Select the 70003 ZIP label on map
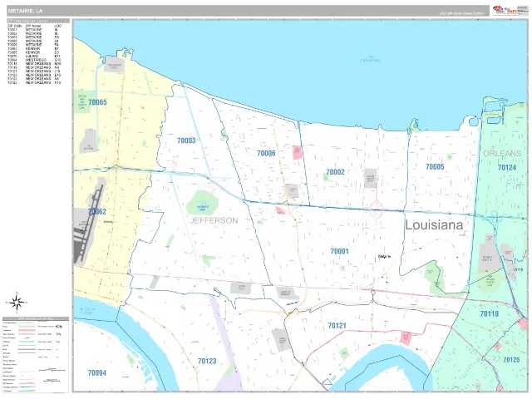This screenshot has width=532, height=399. 186,140
